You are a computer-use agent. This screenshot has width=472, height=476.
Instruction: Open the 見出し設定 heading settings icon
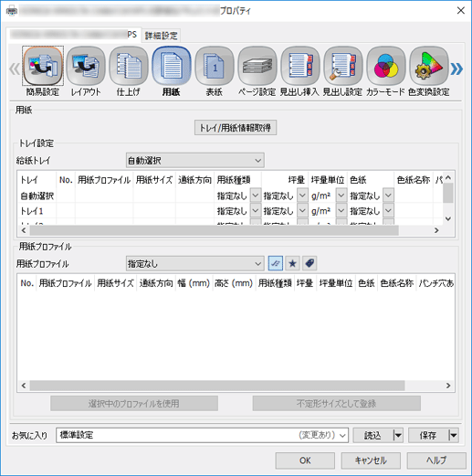(343, 66)
